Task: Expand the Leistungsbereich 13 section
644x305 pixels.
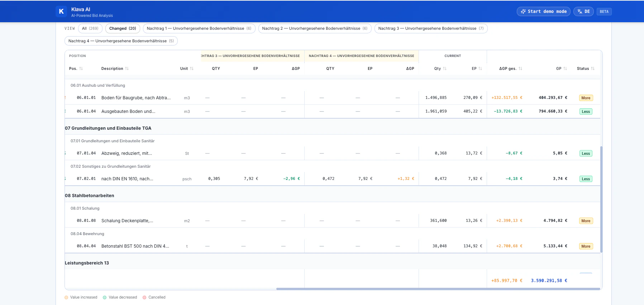Action: 87,263
